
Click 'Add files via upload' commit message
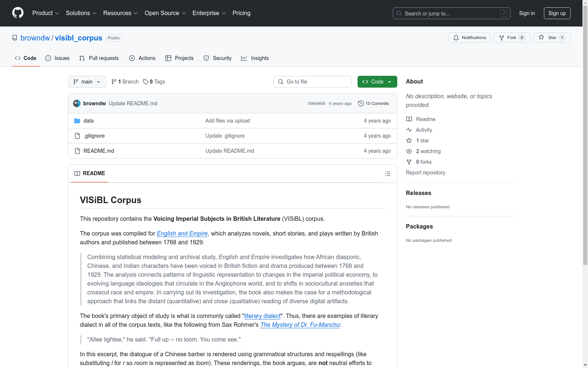point(228,121)
